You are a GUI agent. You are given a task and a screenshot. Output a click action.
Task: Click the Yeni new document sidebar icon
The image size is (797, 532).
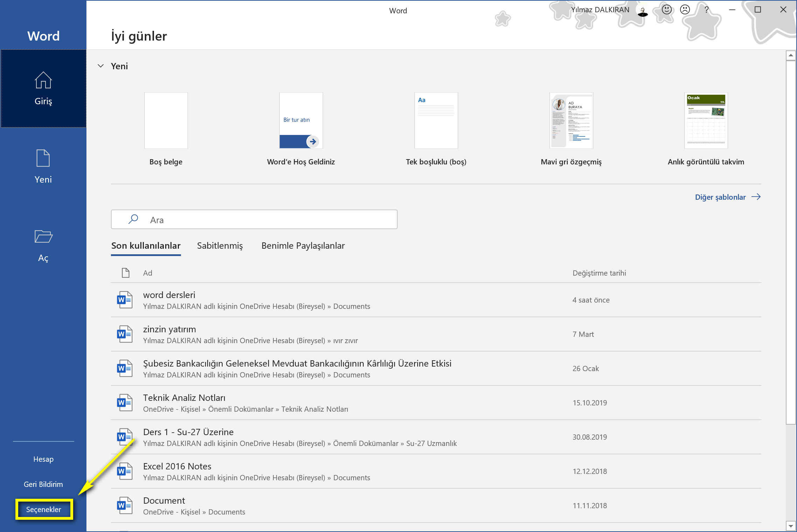pyautogui.click(x=43, y=158)
